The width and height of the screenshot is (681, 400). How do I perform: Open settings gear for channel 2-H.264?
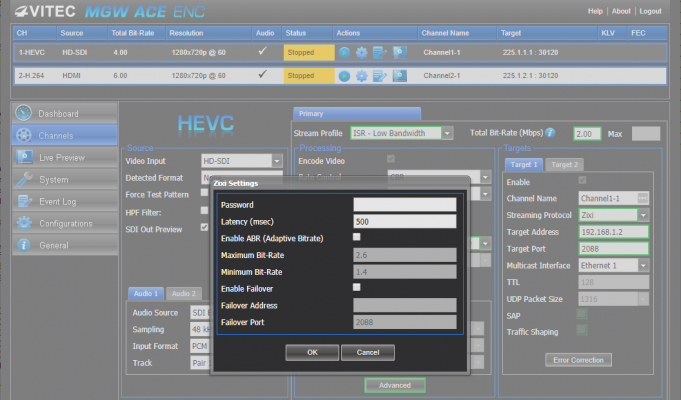click(x=361, y=76)
